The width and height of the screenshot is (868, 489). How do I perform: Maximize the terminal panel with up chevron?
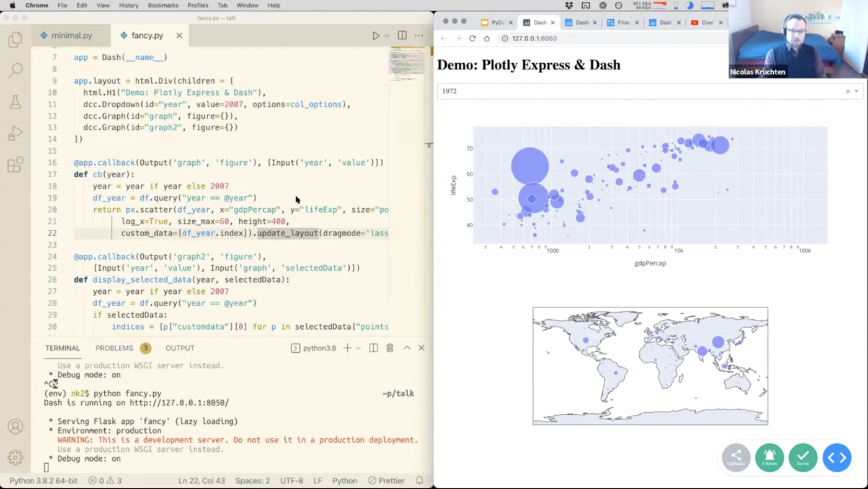(x=407, y=348)
